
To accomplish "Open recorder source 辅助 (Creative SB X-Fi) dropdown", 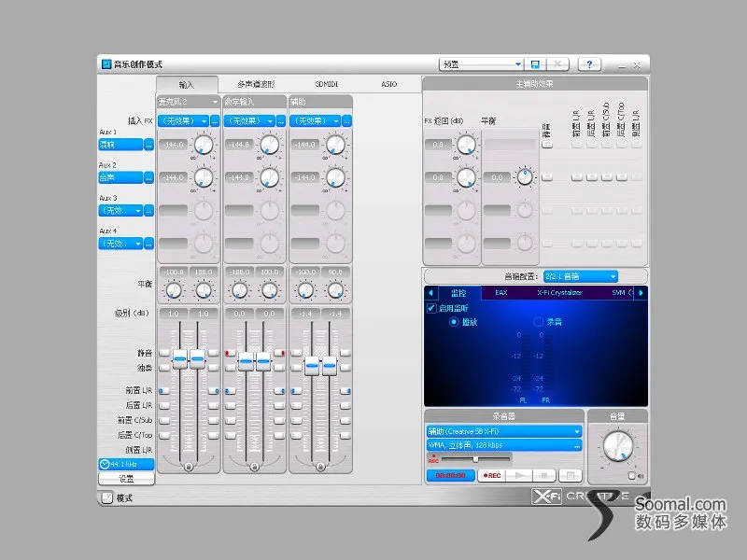I will click(504, 431).
